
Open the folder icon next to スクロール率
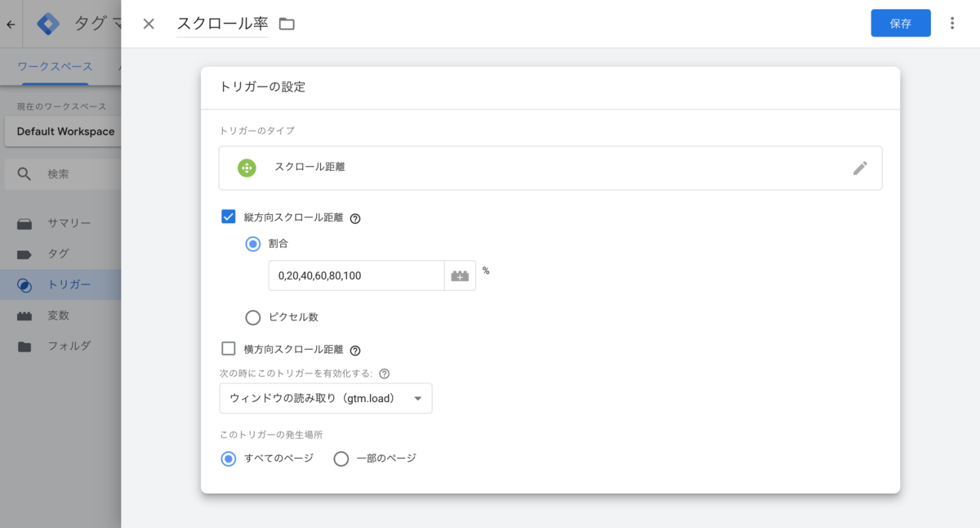285,25
